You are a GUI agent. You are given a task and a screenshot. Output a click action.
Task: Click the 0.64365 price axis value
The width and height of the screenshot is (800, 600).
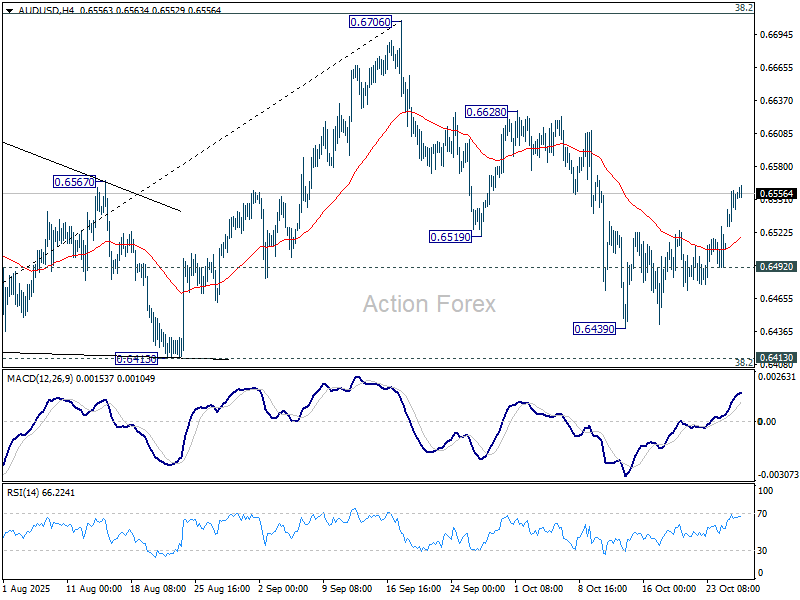point(777,332)
